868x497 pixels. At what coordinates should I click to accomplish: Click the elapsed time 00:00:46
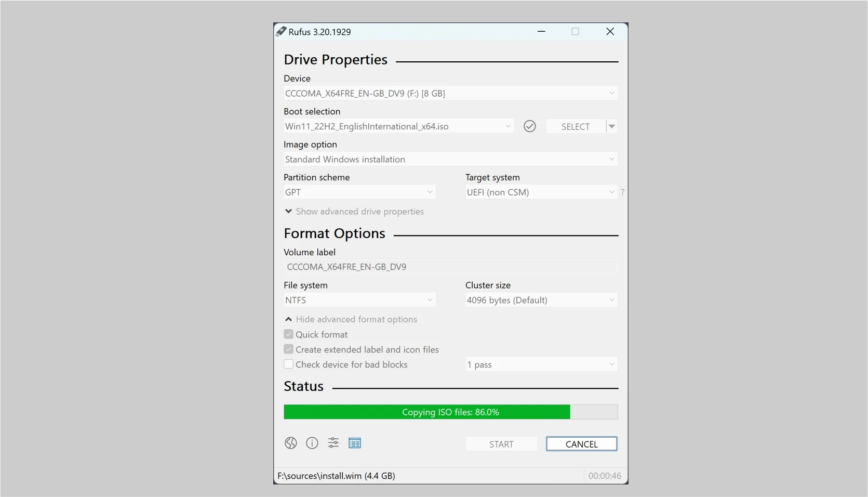[x=605, y=476]
